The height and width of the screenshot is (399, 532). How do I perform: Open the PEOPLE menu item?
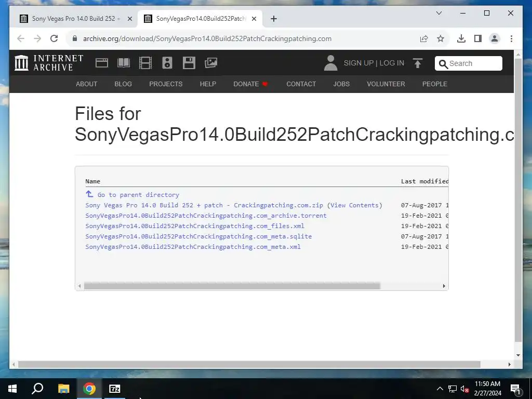tap(435, 84)
